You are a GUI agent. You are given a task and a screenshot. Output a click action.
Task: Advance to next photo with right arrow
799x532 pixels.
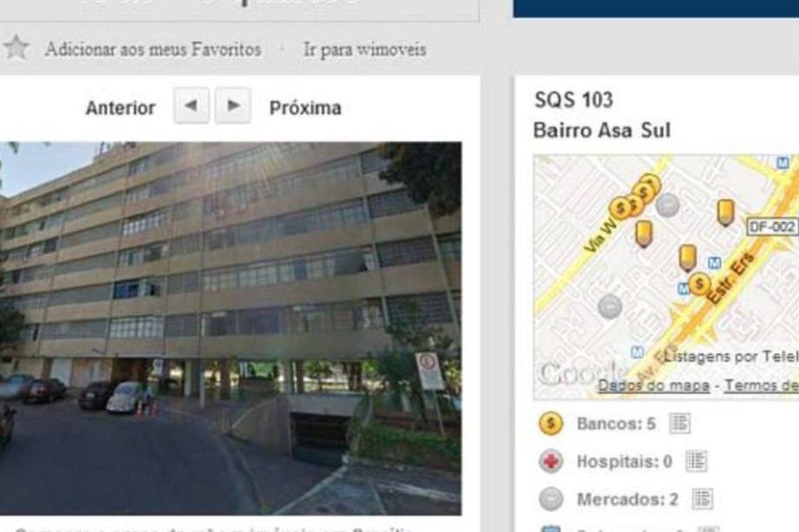coord(233,105)
